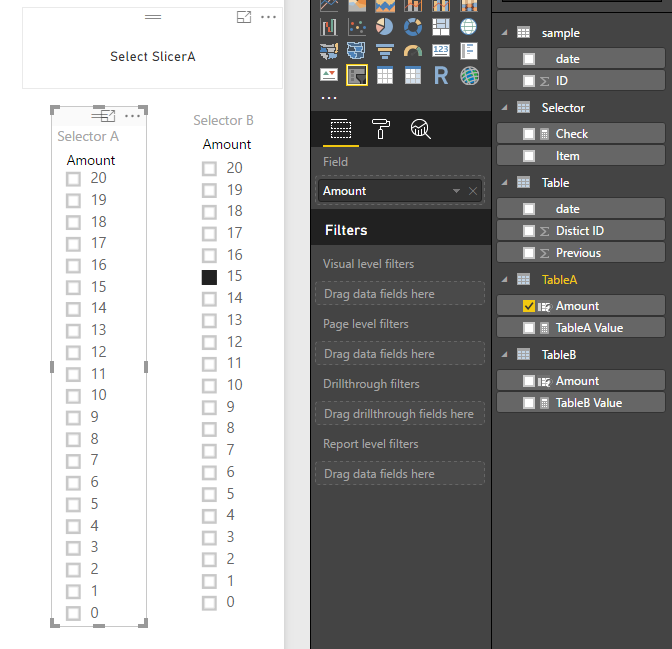Select the Map globe visualization
Viewport: 672px width, 649px height.
[468, 27]
